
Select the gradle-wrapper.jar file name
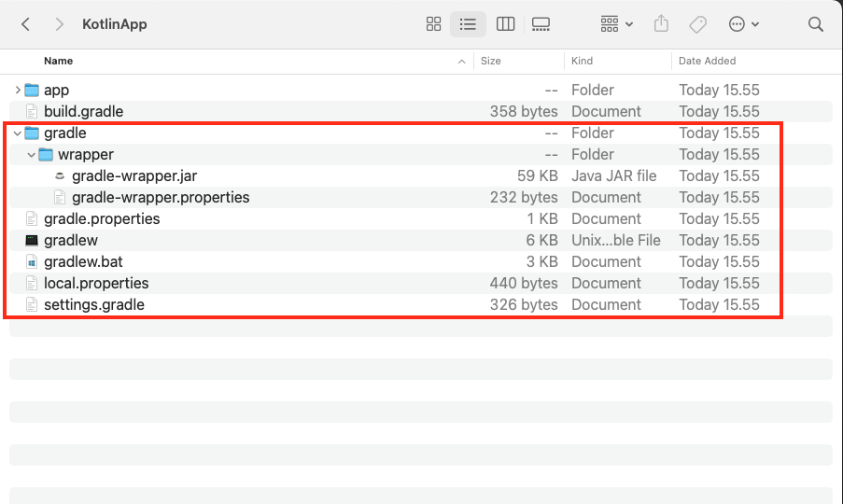134,175
